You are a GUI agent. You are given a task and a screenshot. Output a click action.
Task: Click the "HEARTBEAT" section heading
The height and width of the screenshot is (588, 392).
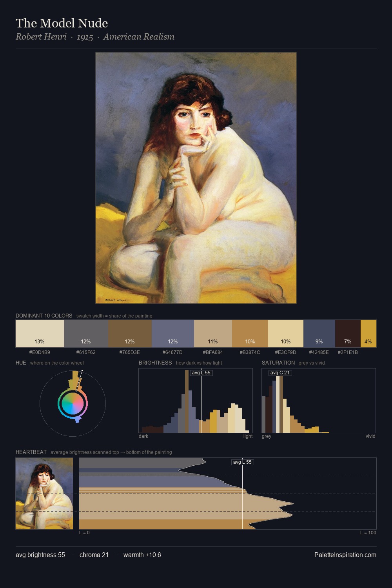[x=31, y=452]
